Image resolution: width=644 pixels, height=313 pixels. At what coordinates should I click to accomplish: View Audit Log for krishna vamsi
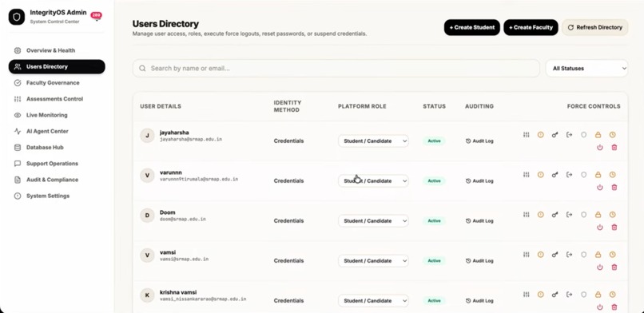coord(479,300)
